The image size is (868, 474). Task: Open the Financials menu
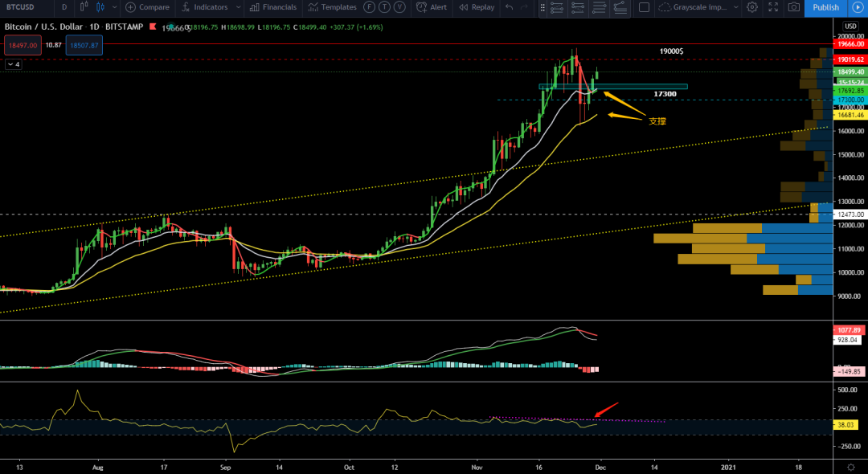[x=273, y=7]
